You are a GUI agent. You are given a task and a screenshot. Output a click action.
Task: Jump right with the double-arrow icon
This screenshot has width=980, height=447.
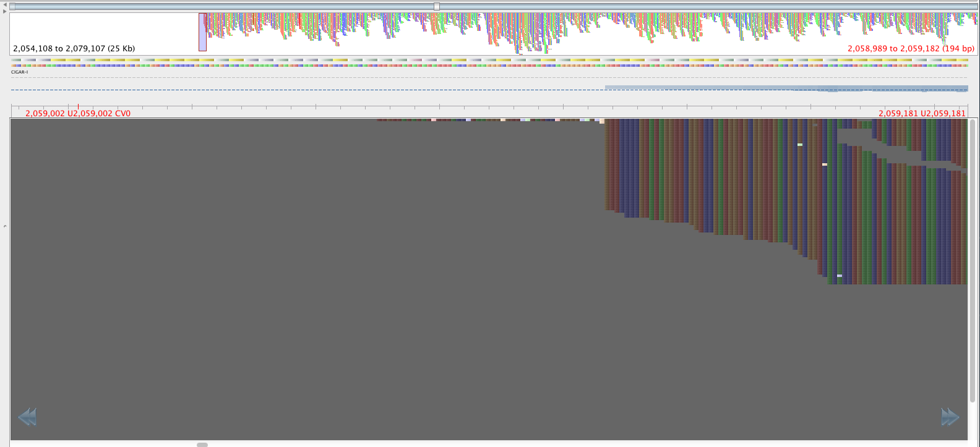click(x=950, y=417)
